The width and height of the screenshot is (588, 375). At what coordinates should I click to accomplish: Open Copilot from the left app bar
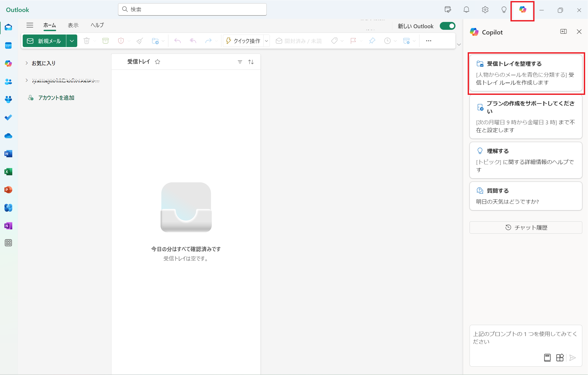pyautogui.click(x=8, y=64)
